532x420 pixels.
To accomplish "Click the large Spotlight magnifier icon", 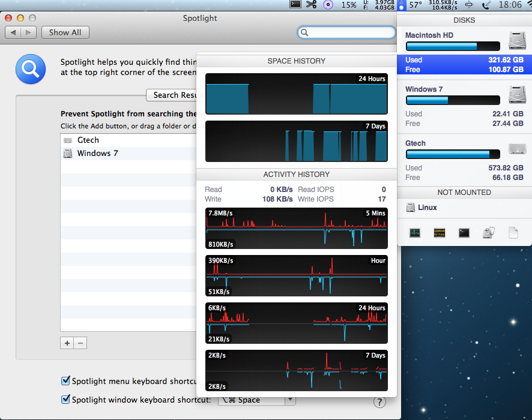I will (31, 69).
